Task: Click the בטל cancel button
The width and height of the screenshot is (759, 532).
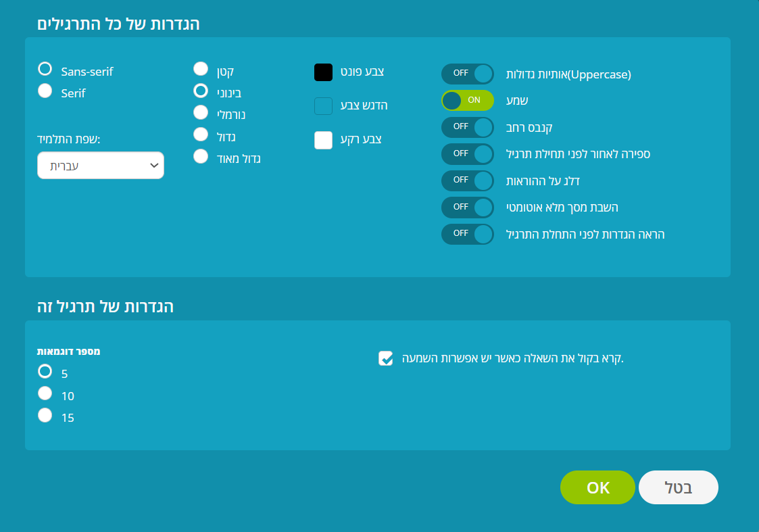Action: point(678,487)
